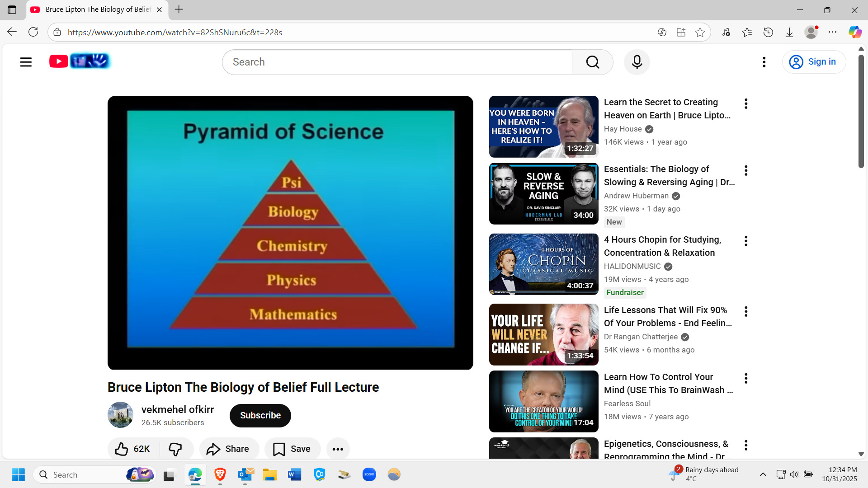
Task: Open options for Chopin video suggestion
Action: 746,241
